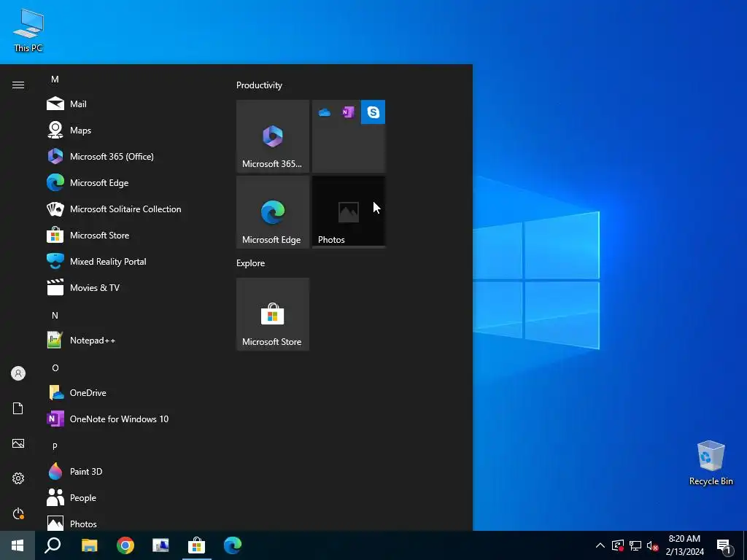Screen dimensions: 747x560
Task: Open the OneDrive small tile in folder
Action: tap(325, 112)
